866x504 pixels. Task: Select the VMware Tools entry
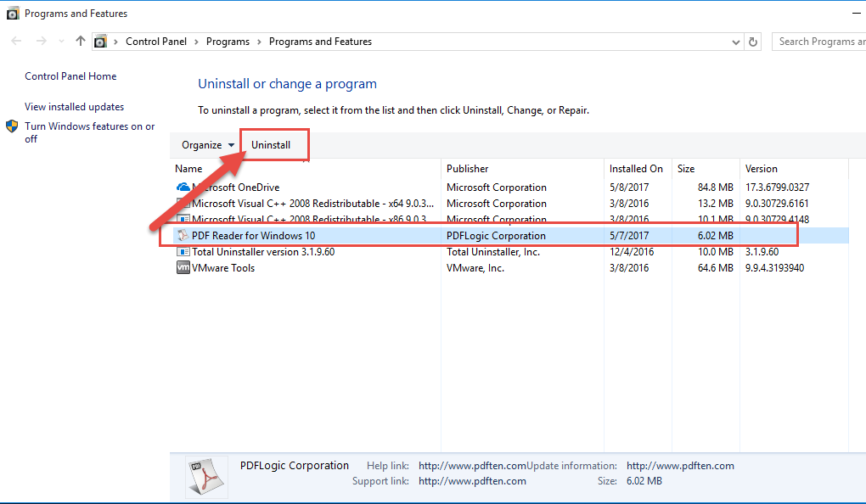point(223,268)
